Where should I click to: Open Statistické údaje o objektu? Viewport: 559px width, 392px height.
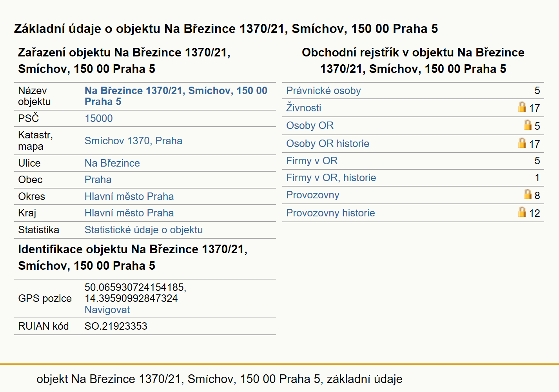pos(143,230)
